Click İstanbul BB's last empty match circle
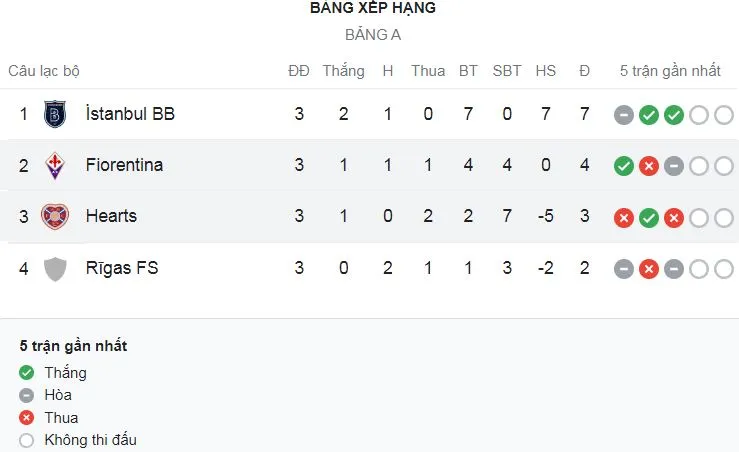Screen dimensions: 739x452 (724, 115)
